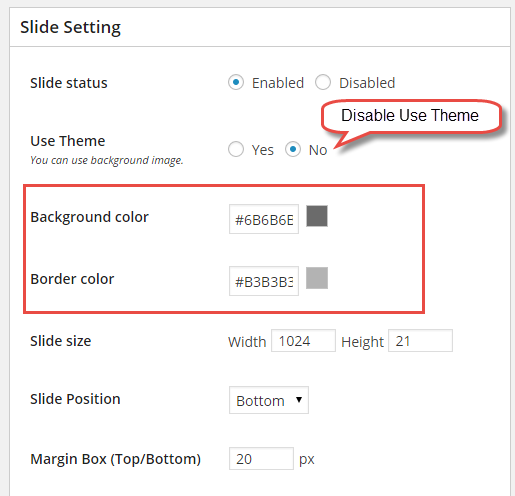The image size is (515, 496).
Task: Select Enabled for Slide status
Action: [236, 82]
